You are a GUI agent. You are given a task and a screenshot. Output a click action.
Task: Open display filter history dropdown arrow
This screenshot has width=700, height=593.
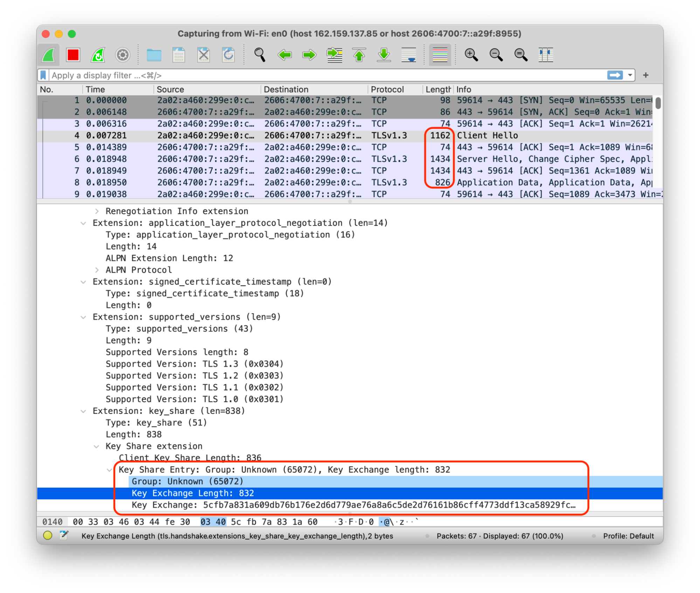point(630,75)
